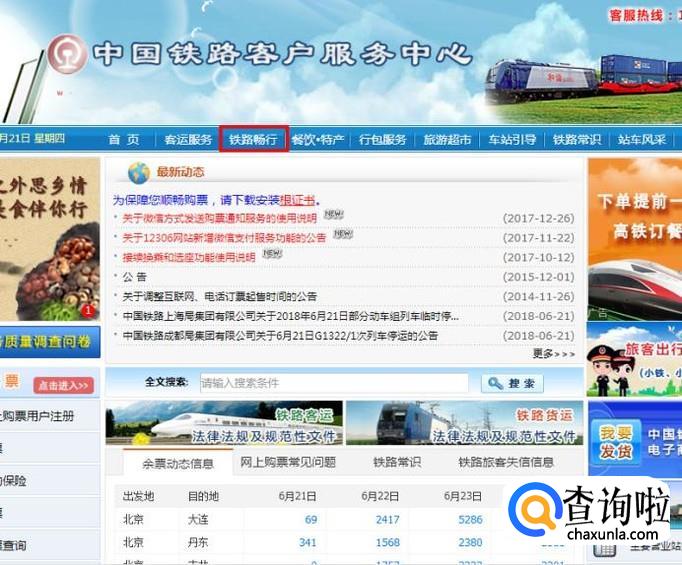Click the 铁路客运 法律法规及规范性文件 banner
Viewport: 682px width, 565px height.
(x=224, y=423)
